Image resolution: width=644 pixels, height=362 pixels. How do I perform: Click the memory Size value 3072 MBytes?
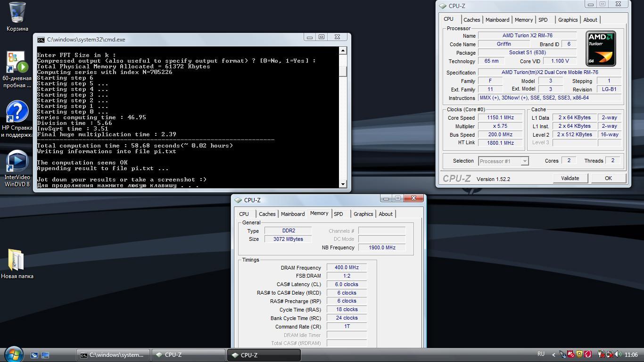288,239
